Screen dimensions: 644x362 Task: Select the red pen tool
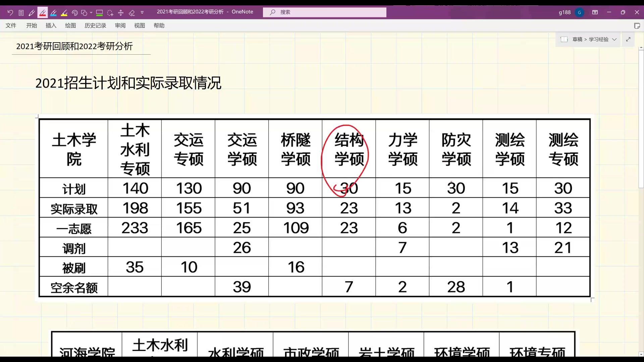43,12
